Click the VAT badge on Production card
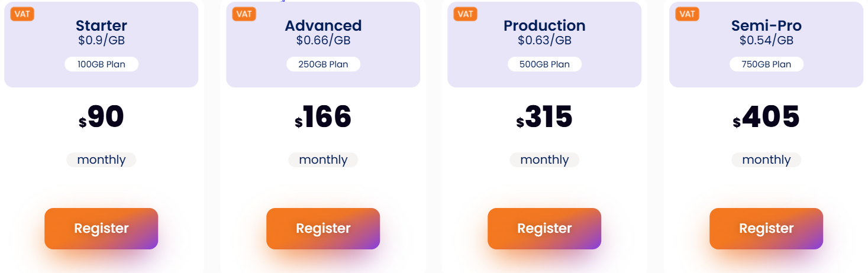Screen dimensions: 868x273 coord(466,14)
